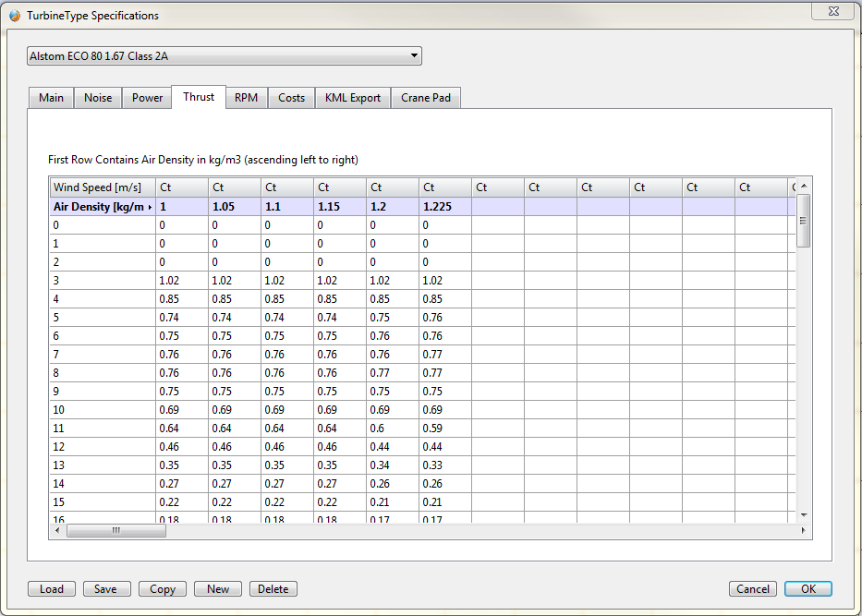Viewport: 862px width, 616px height.
Task: Click the Copy button
Action: [163, 589]
